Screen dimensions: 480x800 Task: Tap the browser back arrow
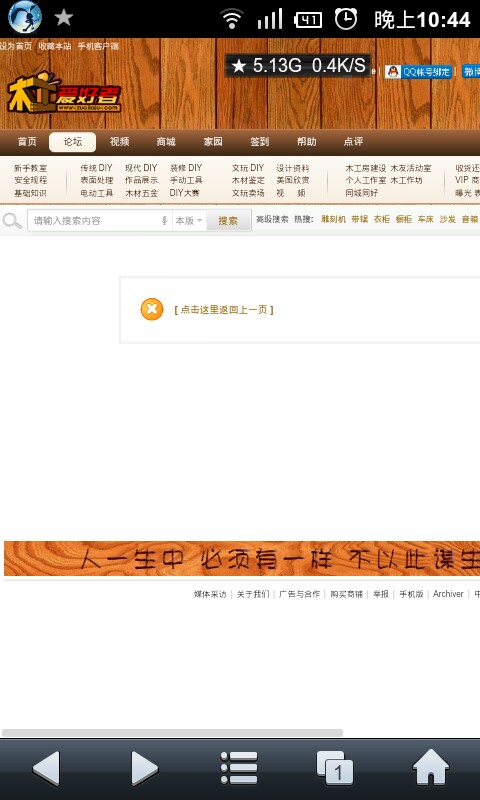46,768
